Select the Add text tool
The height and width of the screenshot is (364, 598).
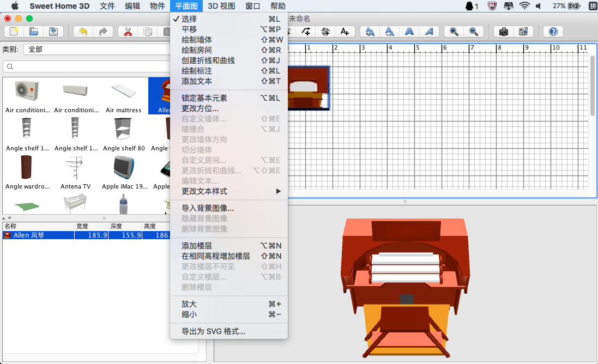click(345, 31)
